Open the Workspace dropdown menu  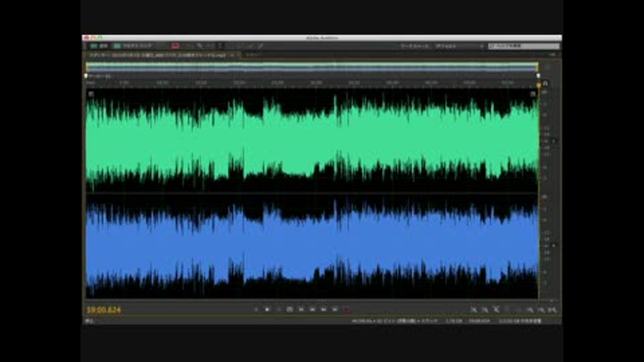459,46
